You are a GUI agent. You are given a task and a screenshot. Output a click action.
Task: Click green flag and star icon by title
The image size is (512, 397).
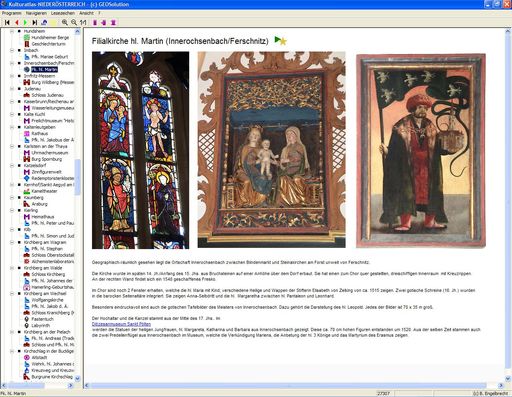[280, 41]
